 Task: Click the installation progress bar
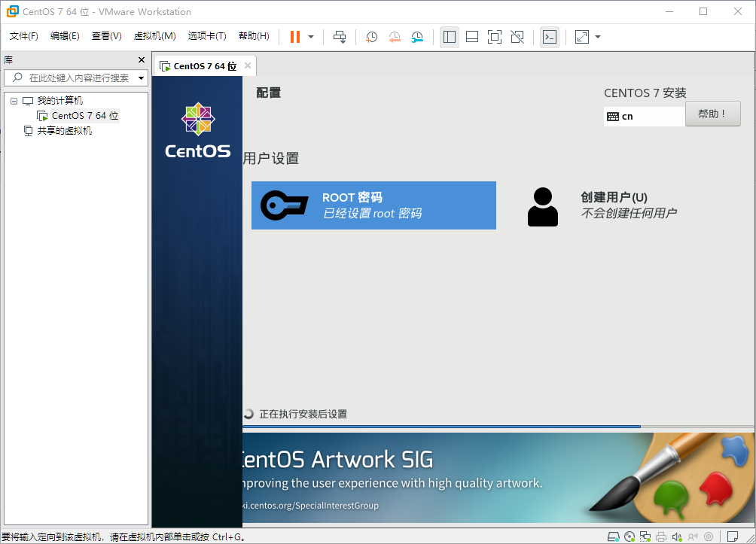[x=498, y=427]
